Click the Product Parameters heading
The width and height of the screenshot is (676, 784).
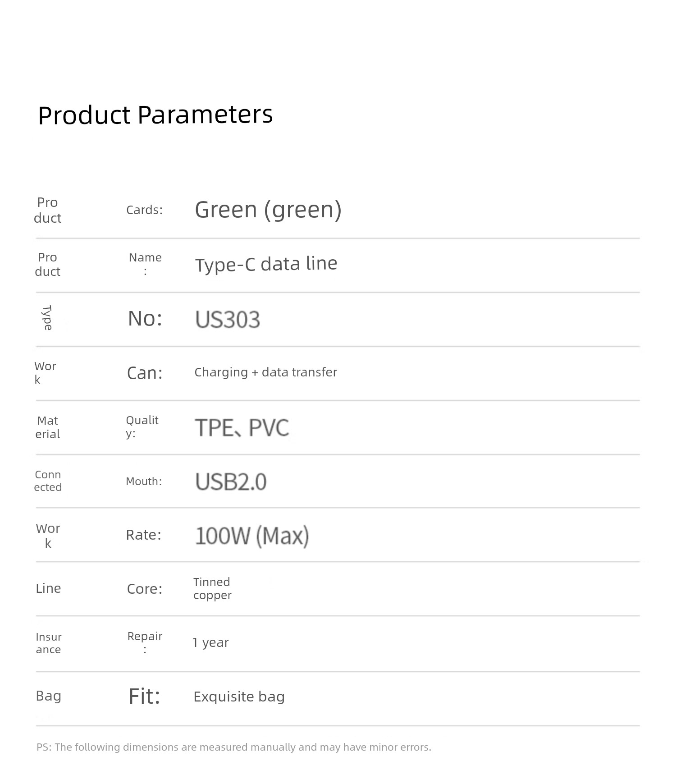[x=155, y=115]
